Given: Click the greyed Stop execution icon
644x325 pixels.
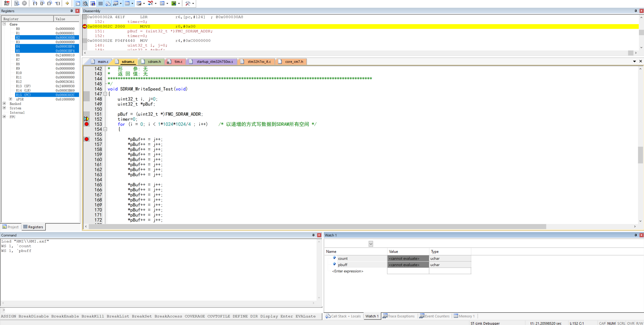Looking at the screenshot, I should [24, 3].
